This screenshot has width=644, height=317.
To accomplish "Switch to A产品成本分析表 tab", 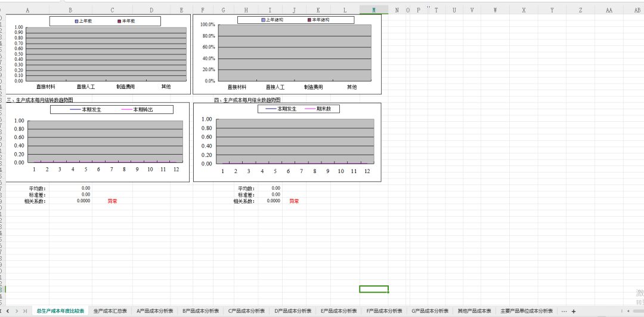I will 155,311.
